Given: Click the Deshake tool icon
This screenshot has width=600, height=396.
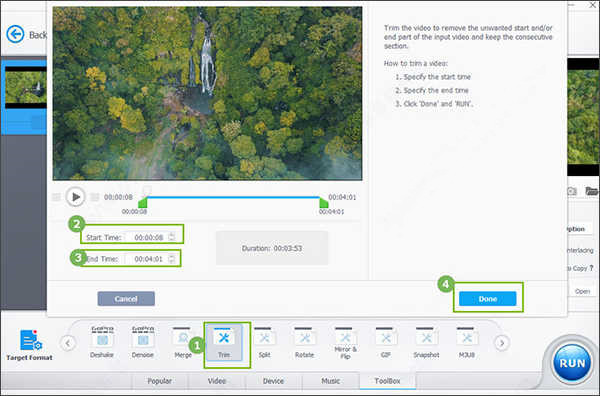Looking at the screenshot, I should [102, 337].
